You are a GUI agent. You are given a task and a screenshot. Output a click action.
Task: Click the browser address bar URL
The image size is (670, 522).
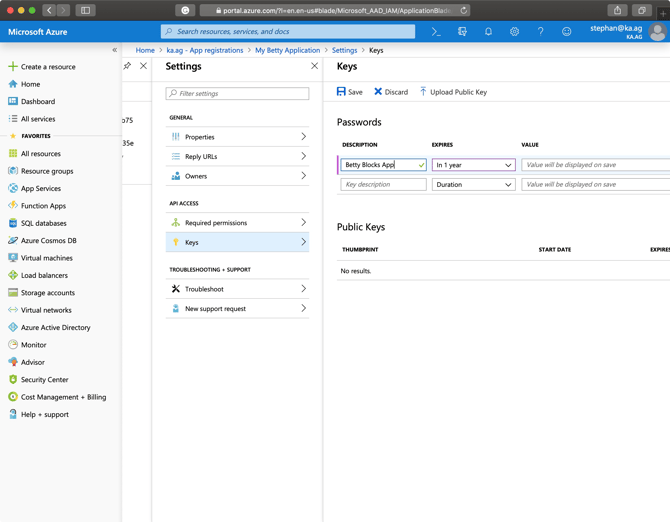point(335,10)
